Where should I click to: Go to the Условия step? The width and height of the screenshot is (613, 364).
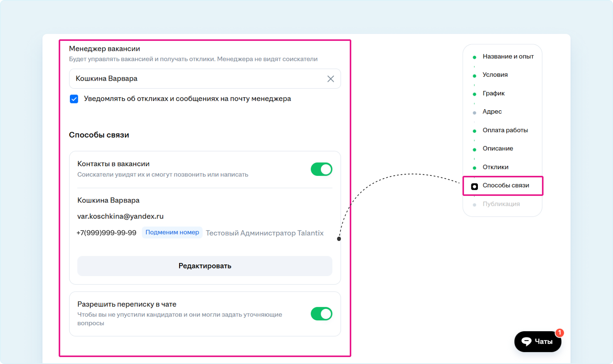(495, 75)
